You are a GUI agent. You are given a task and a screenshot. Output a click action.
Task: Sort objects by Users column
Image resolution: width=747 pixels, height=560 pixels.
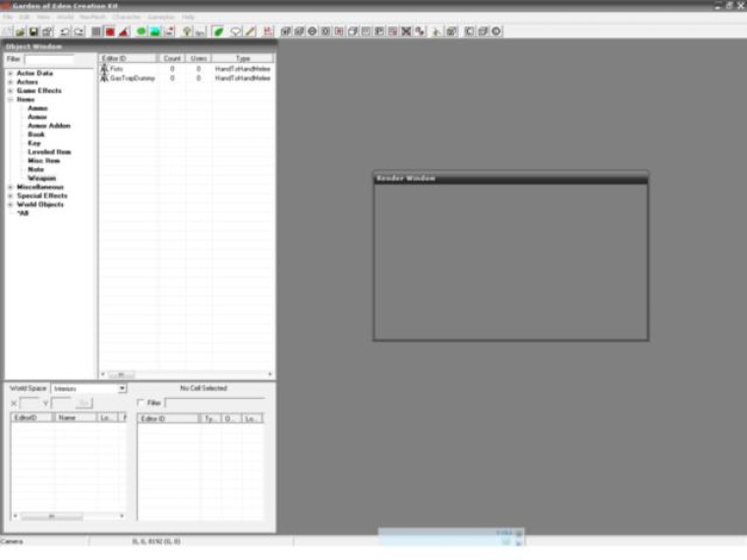point(199,59)
